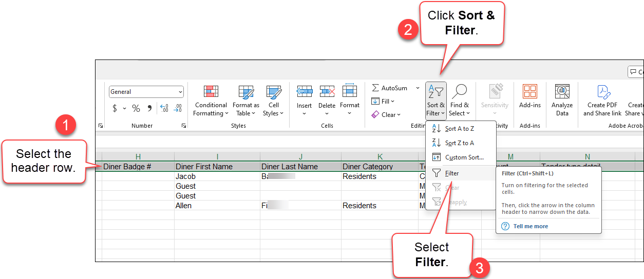Open Cell Styles gallery
The width and height of the screenshot is (644, 279).
[x=273, y=101]
